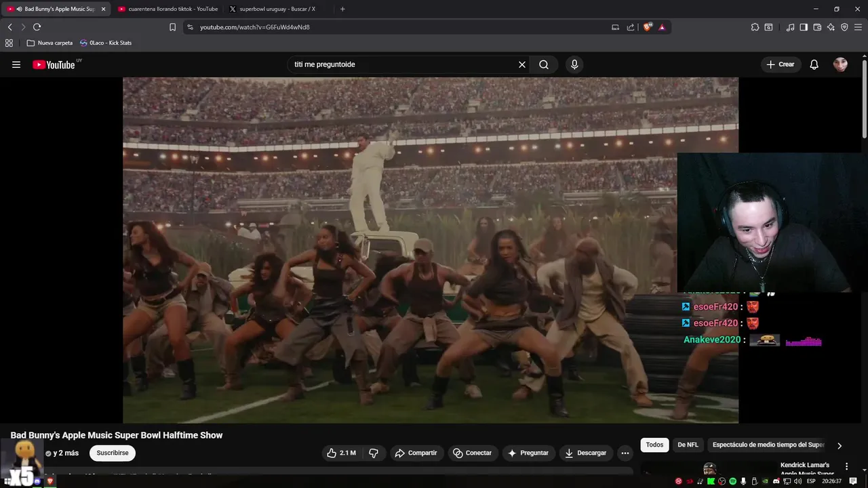This screenshot has width=868, height=488.
Task: Open the bookmarks apps grid icon
Action: point(9,43)
